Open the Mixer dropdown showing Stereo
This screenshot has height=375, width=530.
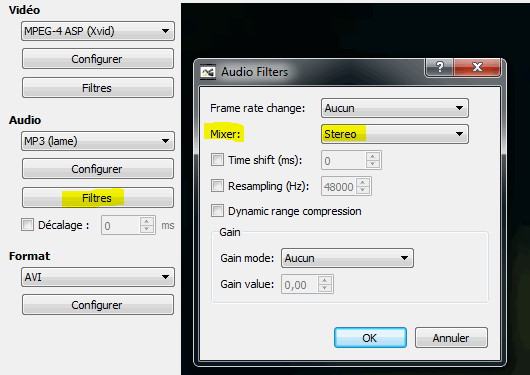(x=394, y=134)
